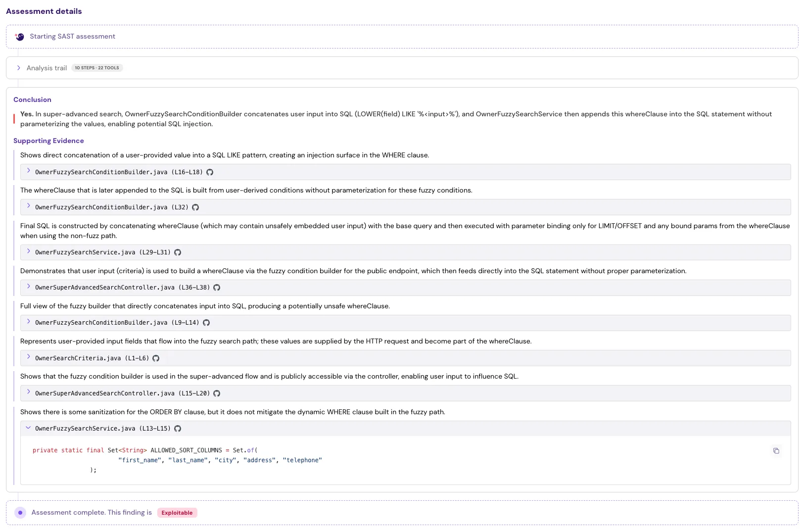
Task: Click the Starting SAST assessment spinner icon
Action: 20,36
